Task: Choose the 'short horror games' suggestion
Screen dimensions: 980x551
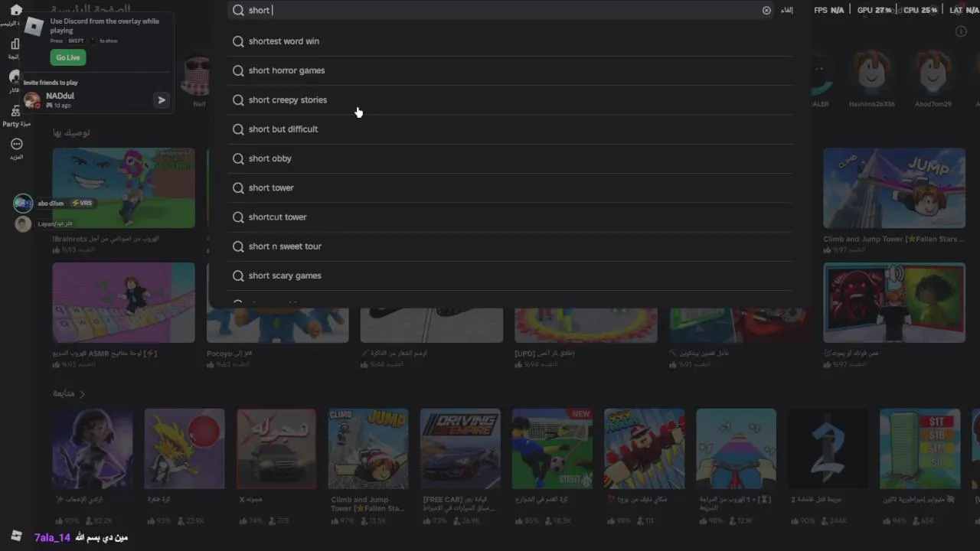Action: [x=510, y=70]
